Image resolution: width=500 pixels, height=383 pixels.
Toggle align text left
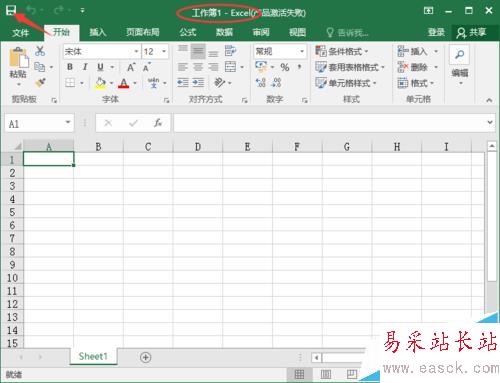[183, 67]
